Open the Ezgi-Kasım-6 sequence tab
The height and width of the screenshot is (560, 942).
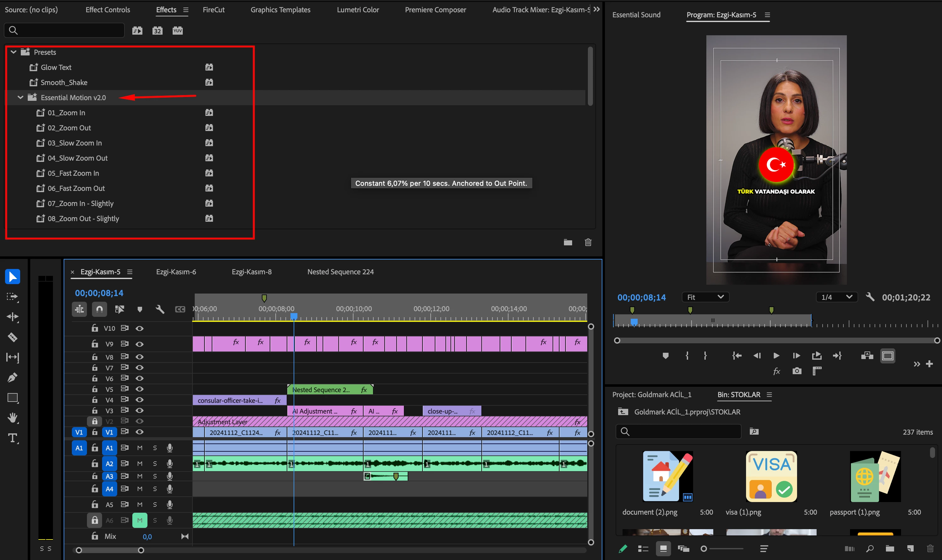click(176, 272)
